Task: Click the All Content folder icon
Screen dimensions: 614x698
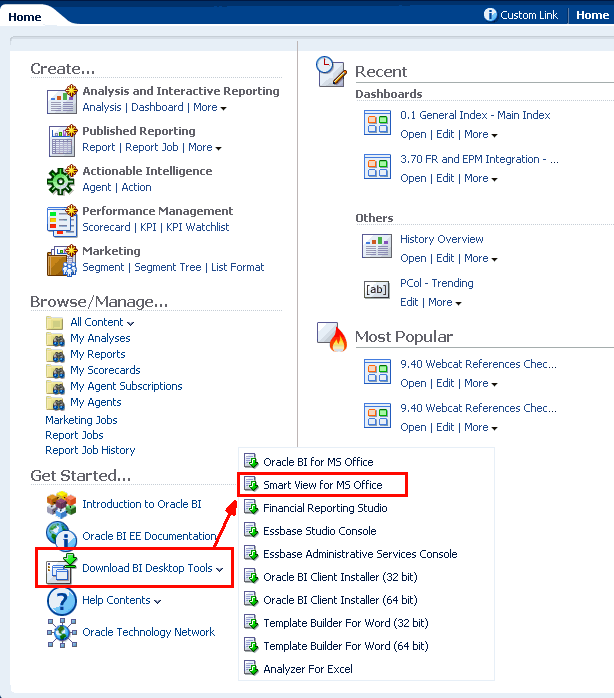Action: tap(55, 322)
